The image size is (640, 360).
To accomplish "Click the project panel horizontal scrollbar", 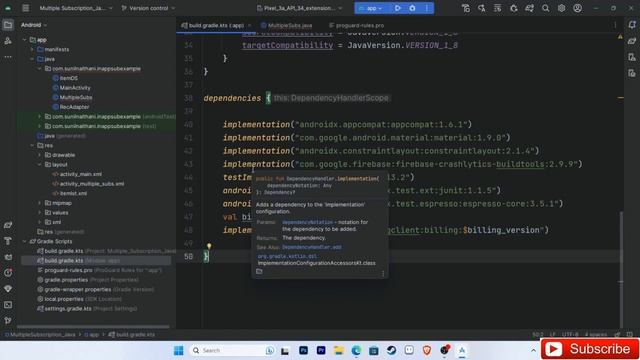I will click(93, 327).
